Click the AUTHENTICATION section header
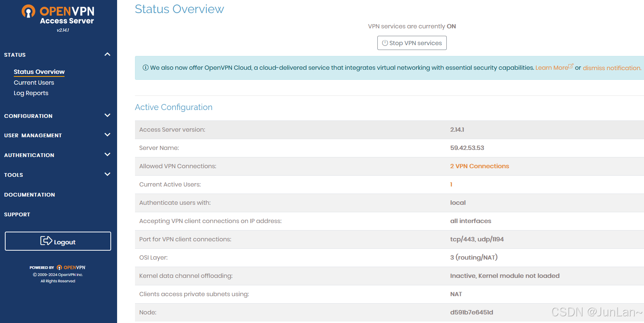Viewport: 644px width, 323px height. click(29, 155)
